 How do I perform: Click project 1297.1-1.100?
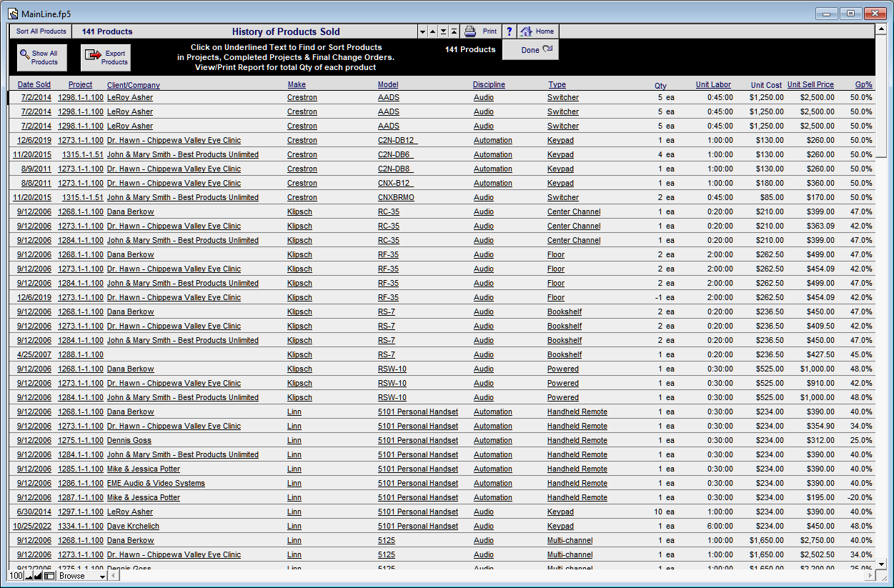81,512
